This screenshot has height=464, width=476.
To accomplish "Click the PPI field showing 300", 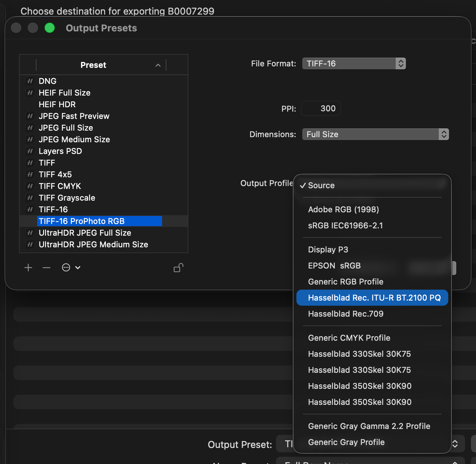I will pyautogui.click(x=321, y=108).
